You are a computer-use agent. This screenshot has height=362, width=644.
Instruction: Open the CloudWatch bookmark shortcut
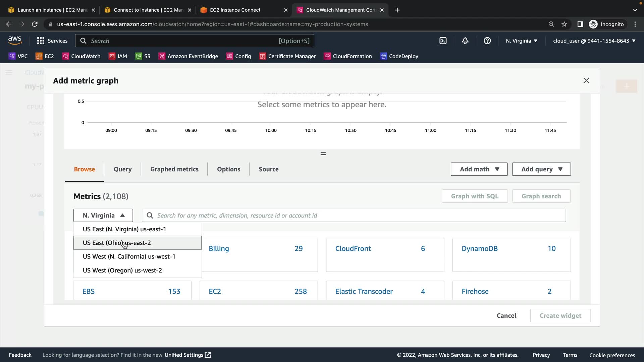tap(82, 56)
